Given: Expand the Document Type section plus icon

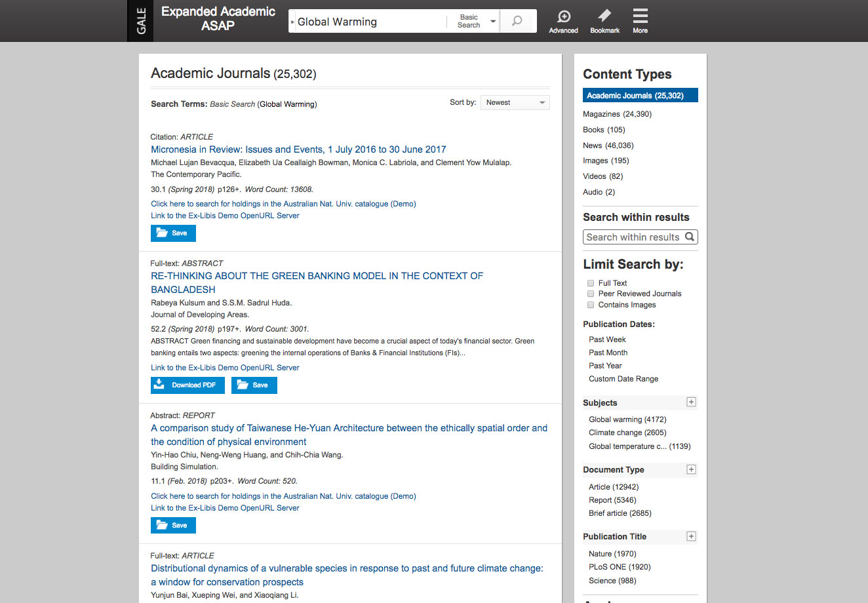Looking at the screenshot, I should pyautogui.click(x=691, y=469).
